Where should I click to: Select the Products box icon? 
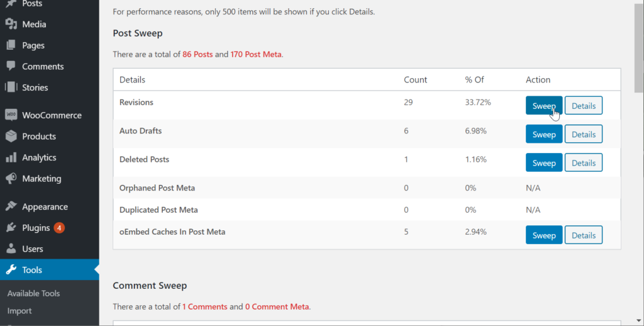pos(11,137)
